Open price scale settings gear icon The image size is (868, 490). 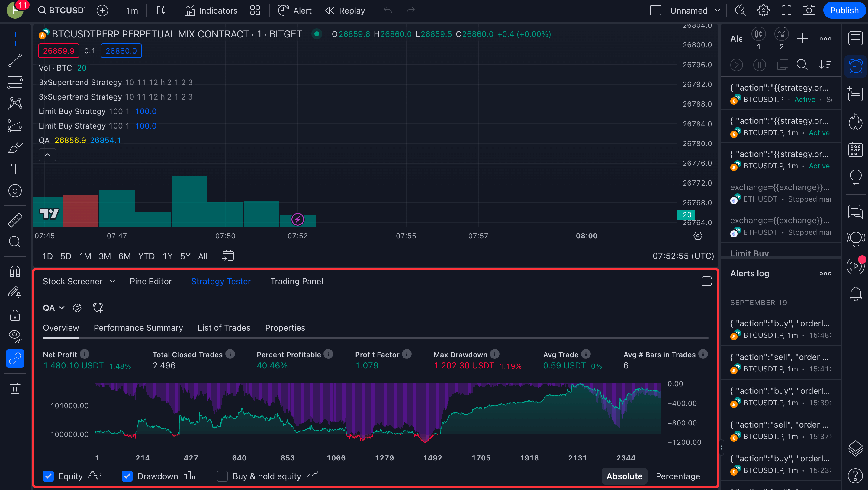[698, 236]
